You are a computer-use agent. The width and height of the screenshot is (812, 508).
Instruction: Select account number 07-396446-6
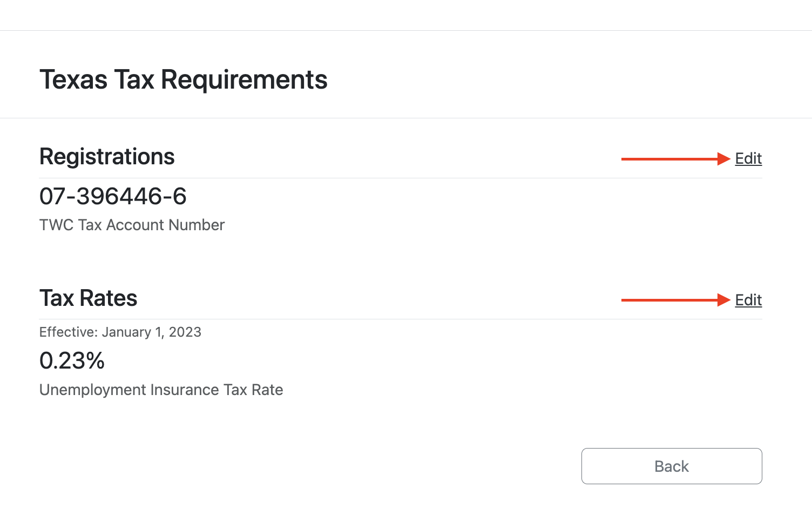tap(113, 196)
